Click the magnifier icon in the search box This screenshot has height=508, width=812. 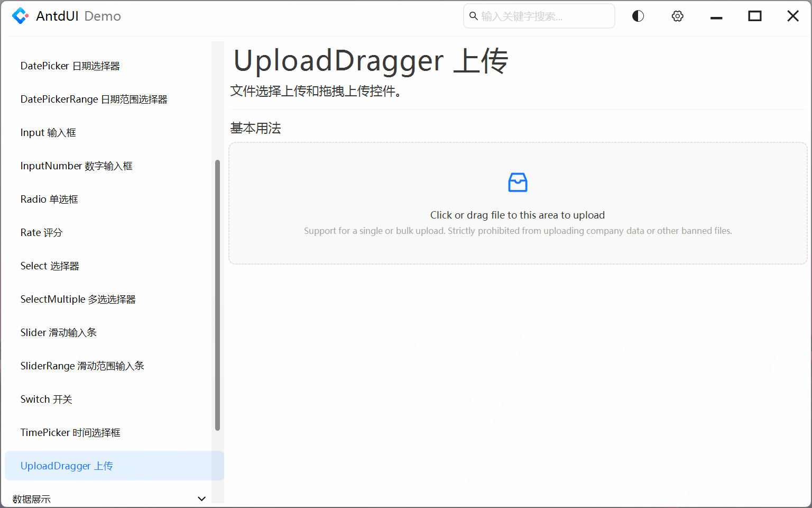tap(473, 16)
